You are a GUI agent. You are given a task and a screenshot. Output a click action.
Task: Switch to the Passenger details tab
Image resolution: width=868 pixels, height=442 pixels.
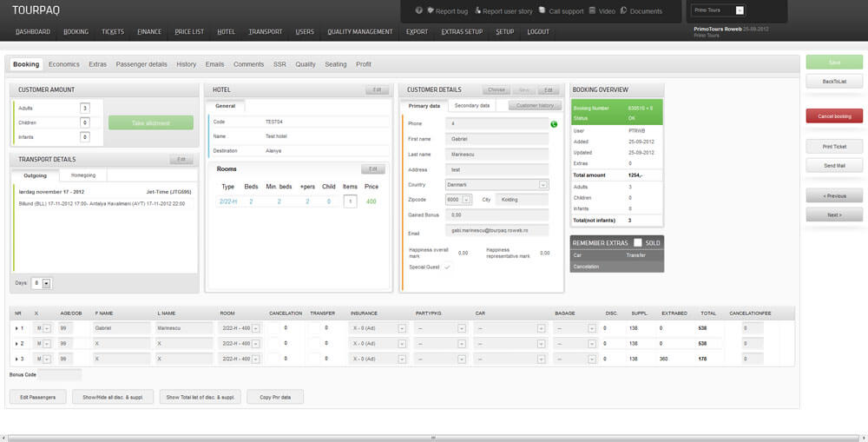click(x=141, y=64)
